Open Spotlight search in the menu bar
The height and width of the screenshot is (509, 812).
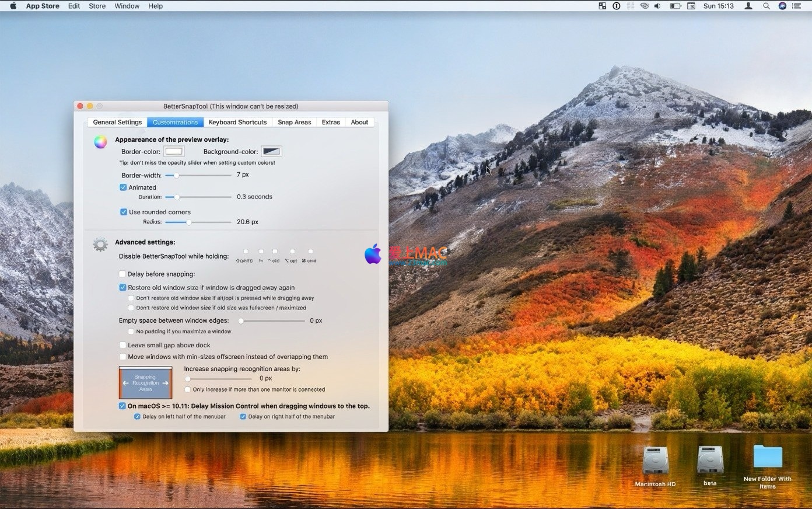766,6
